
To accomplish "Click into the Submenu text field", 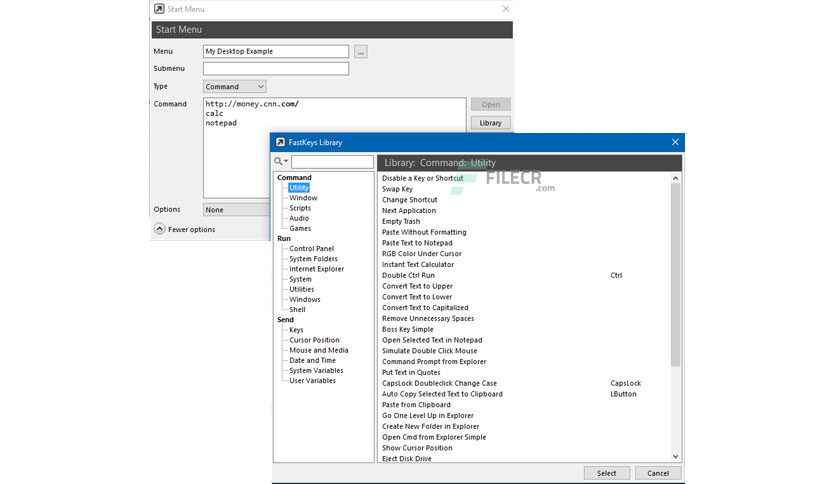I will point(276,68).
